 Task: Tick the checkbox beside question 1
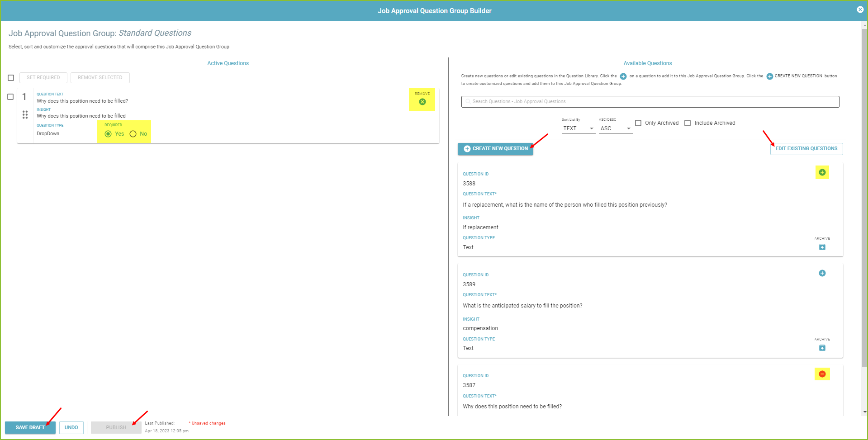(x=10, y=97)
